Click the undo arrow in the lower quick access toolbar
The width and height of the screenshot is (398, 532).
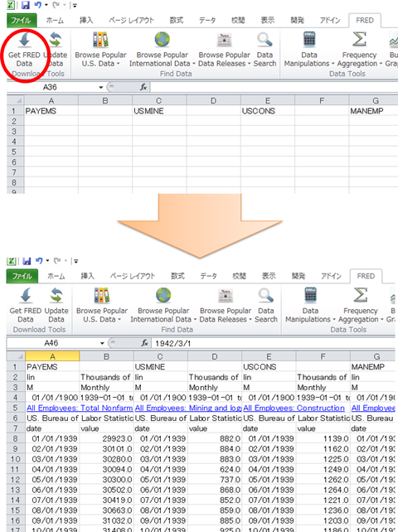point(39,261)
